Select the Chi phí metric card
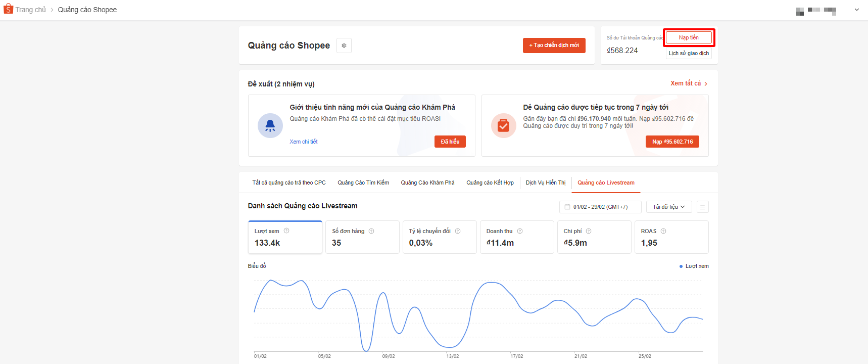The image size is (868, 364). click(594, 237)
